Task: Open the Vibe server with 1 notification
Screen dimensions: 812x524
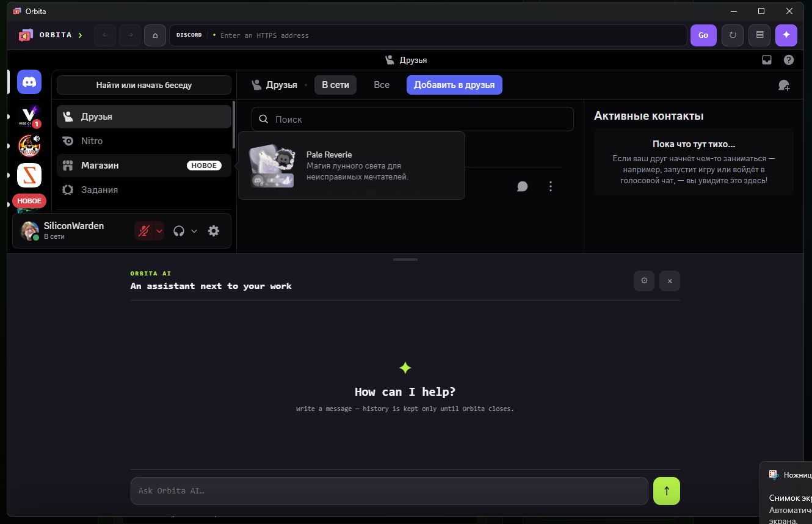Action: (x=29, y=115)
